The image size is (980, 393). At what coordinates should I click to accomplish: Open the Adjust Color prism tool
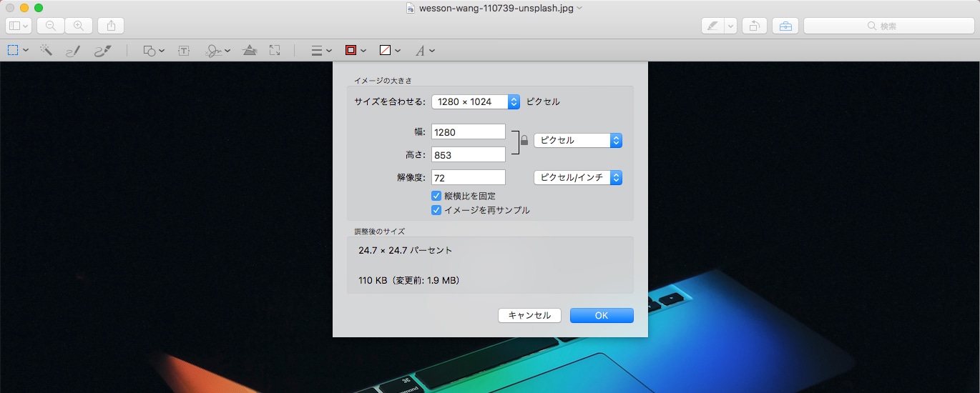coord(250,50)
